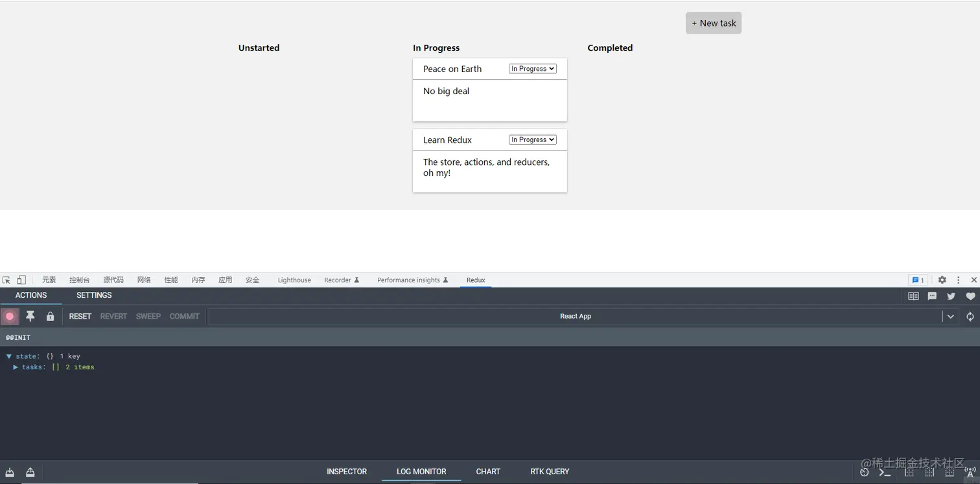Expand the tasks array node
This screenshot has width=980, height=484.
(16, 367)
